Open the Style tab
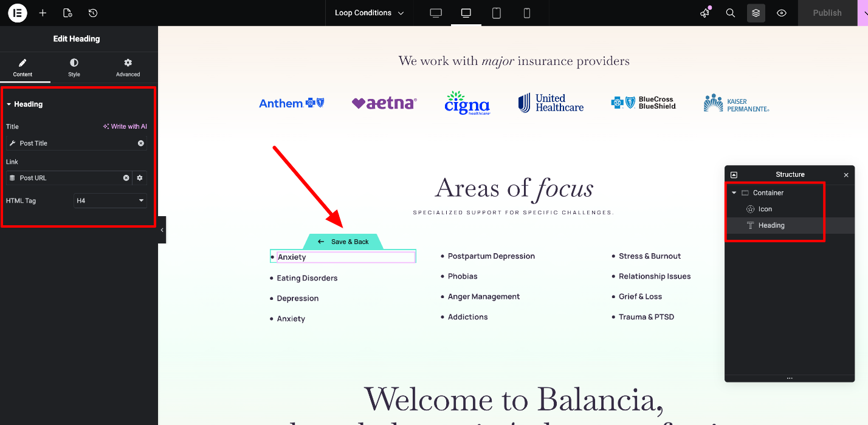Screen dimensions: 868x425 [x=74, y=67]
